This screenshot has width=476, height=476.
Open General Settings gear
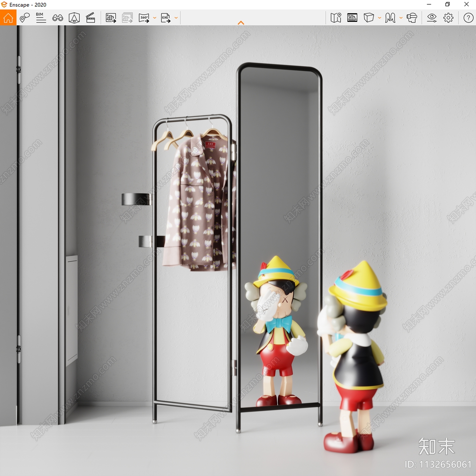[x=448, y=18]
